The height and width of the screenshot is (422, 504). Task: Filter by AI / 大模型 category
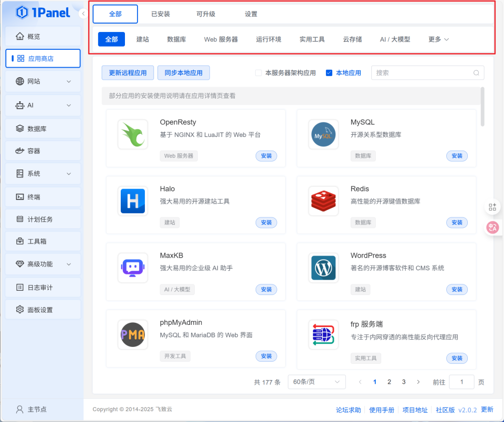point(395,39)
